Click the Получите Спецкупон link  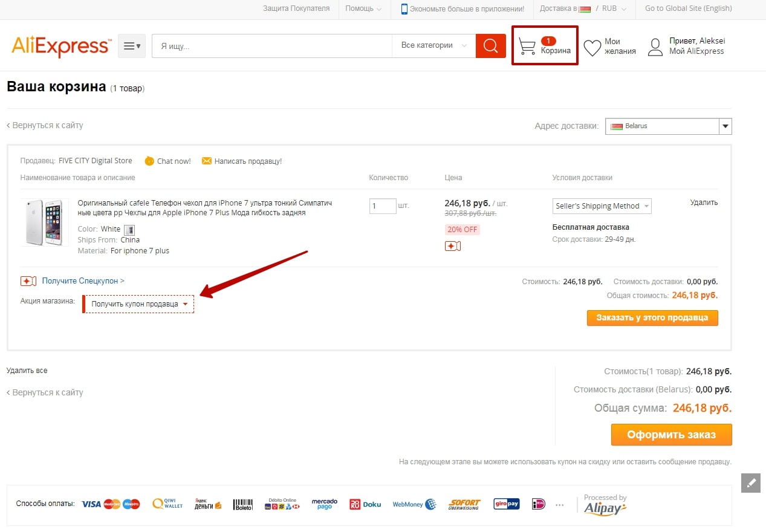pyautogui.click(x=83, y=281)
